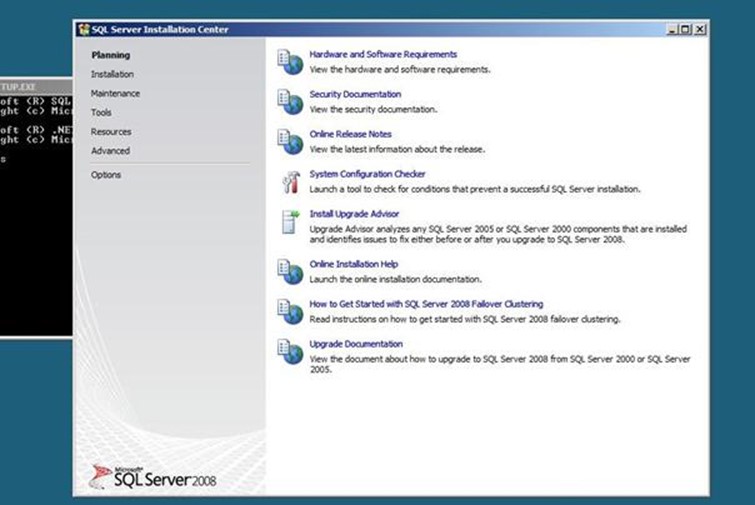This screenshot has height=505, width=755.
Task: Click text 'Launch the online installation documentation.'
Action: click(395, 280)
